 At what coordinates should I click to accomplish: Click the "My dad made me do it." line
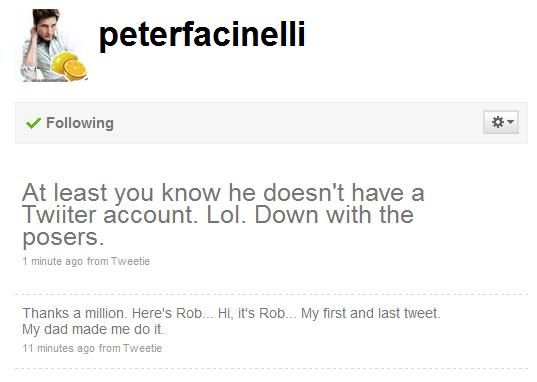[93, 330]
